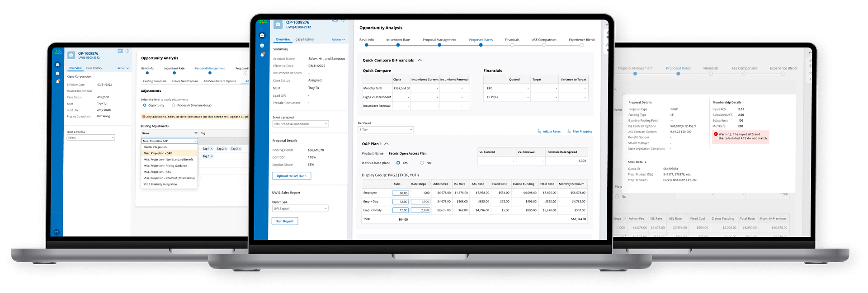Image resolution: width=868 pixels, height=293 pixels.
Task: Collapse the OAP Plan 1 section
Action: pyautogui.click(x=387, y=144)
